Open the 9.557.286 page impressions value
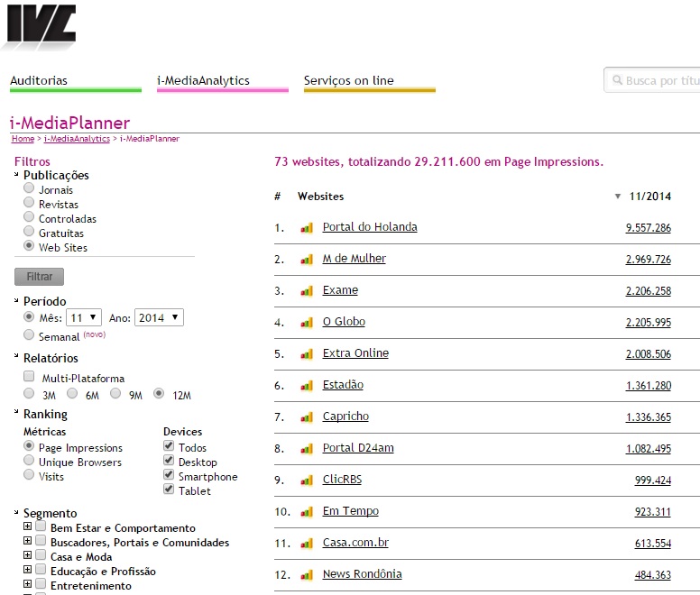Screen dimensions: 700x595 tap(649, 228)
